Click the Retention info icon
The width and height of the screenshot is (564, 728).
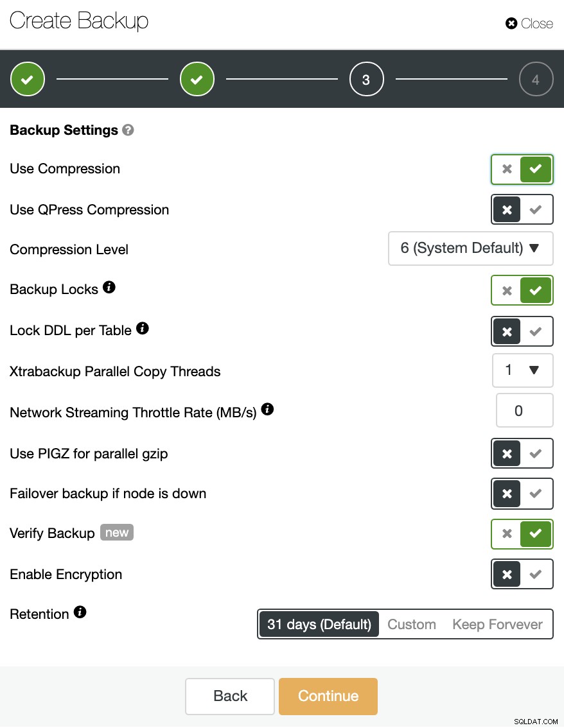[x=80, y=612]
